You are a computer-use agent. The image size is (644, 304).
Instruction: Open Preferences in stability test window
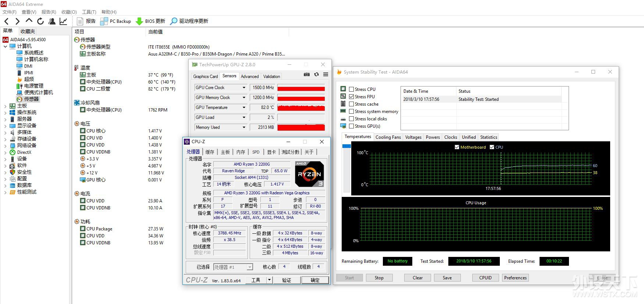tap(515, 278)
